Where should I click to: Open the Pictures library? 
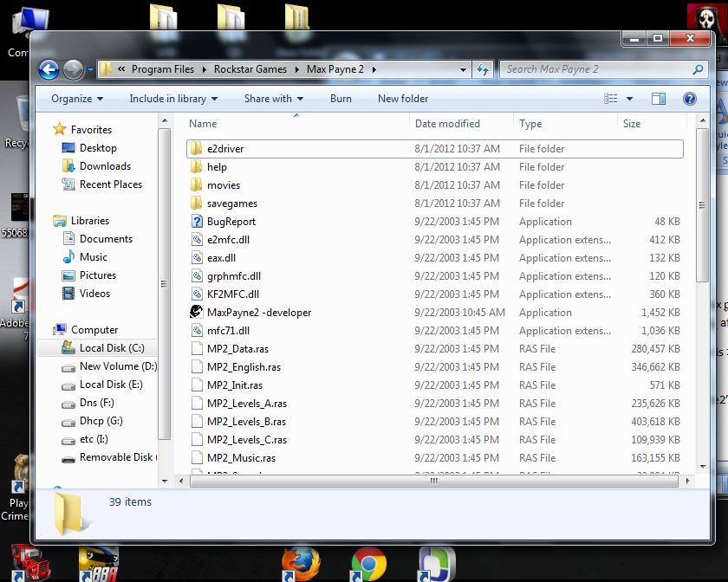97,275
